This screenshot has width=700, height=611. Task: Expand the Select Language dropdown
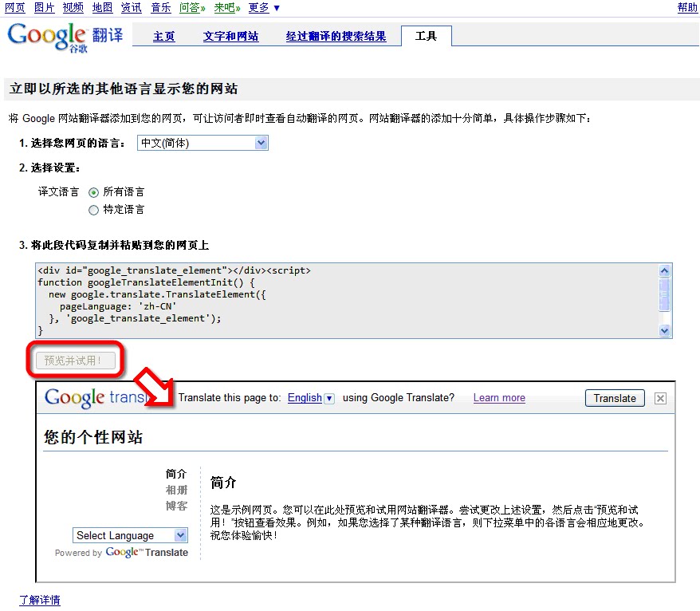coord(130,535)
